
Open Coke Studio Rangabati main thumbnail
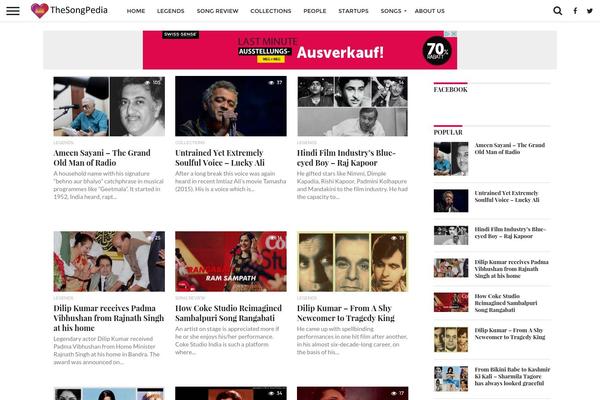[231, 261]
